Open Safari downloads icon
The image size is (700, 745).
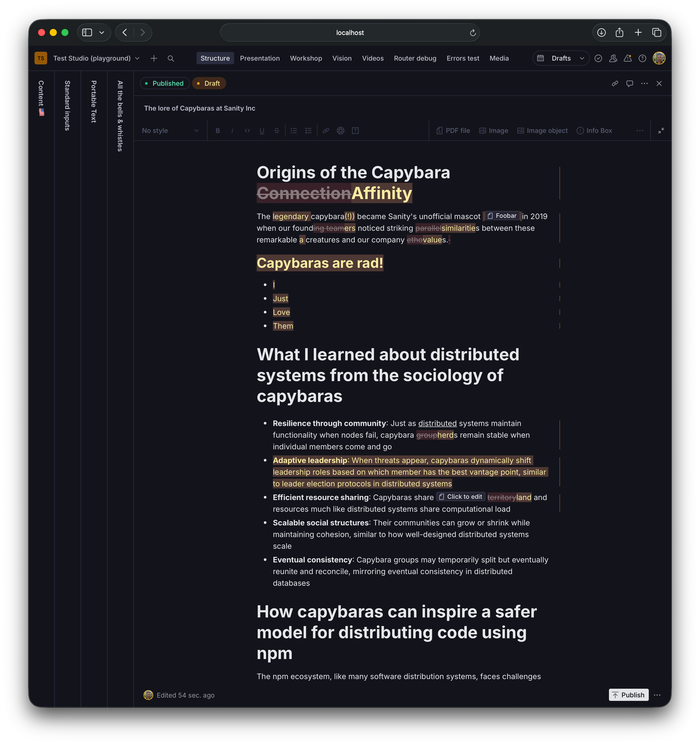click(601, 33)
